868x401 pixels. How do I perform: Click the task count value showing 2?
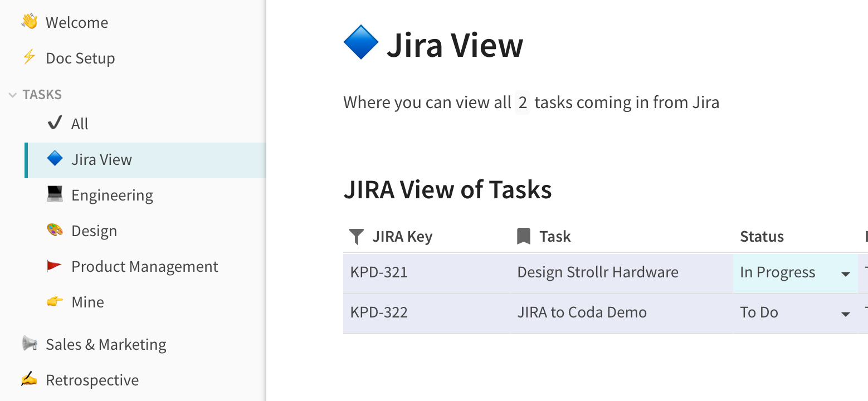click(523, 102)
